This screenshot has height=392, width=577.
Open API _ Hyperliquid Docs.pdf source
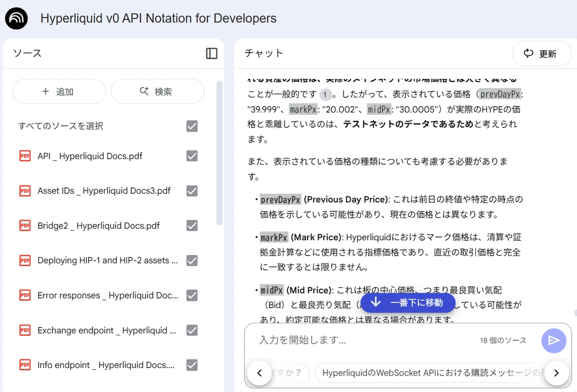coord(90,156)
